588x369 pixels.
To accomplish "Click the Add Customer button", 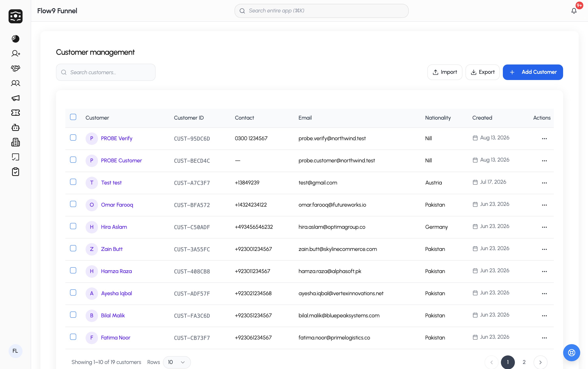I will (x=533, y=72).
